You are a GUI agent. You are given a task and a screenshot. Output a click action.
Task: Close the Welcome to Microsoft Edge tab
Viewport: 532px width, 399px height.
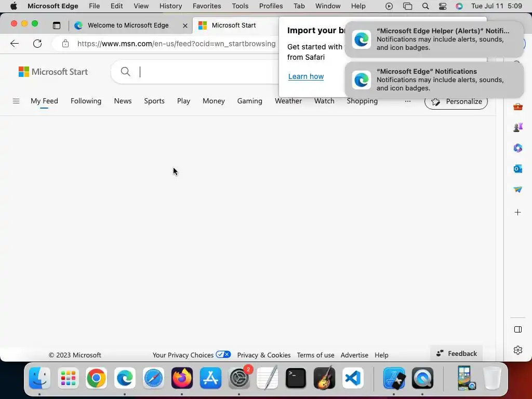[x=185, y=25]
